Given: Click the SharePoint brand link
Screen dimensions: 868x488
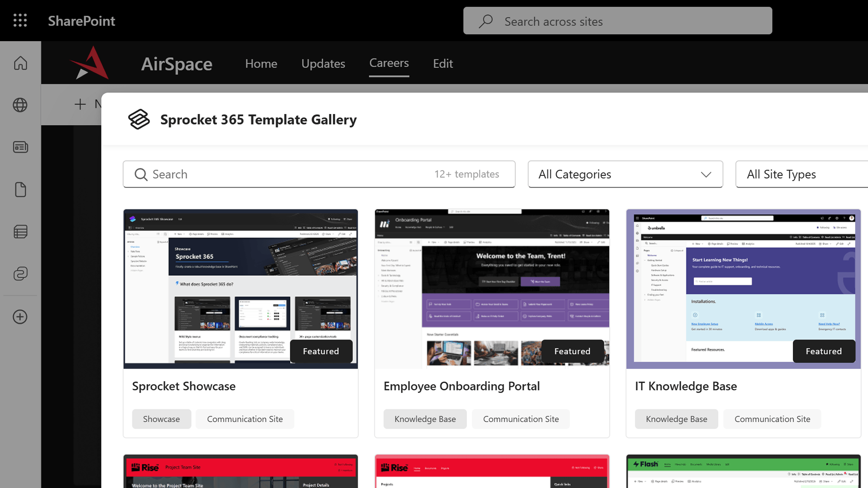Looking at the screenshot, I should pos(81,21).
